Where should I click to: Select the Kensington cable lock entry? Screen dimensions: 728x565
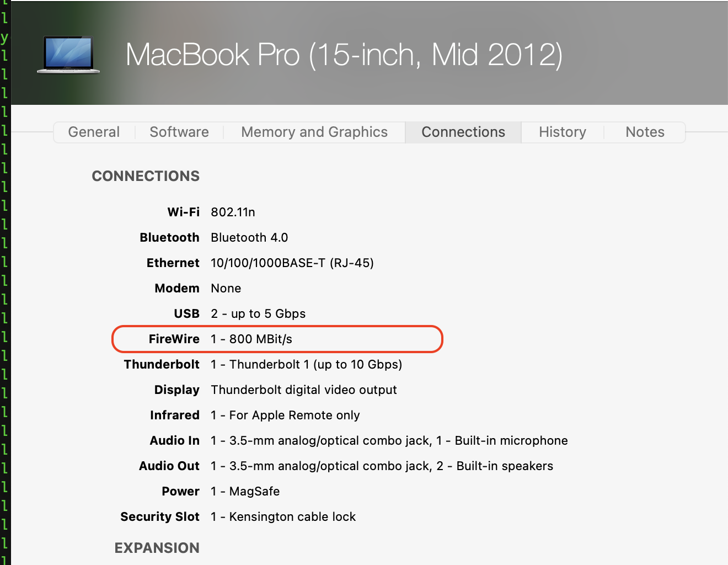pyautogui.click(x=283, y=516)
